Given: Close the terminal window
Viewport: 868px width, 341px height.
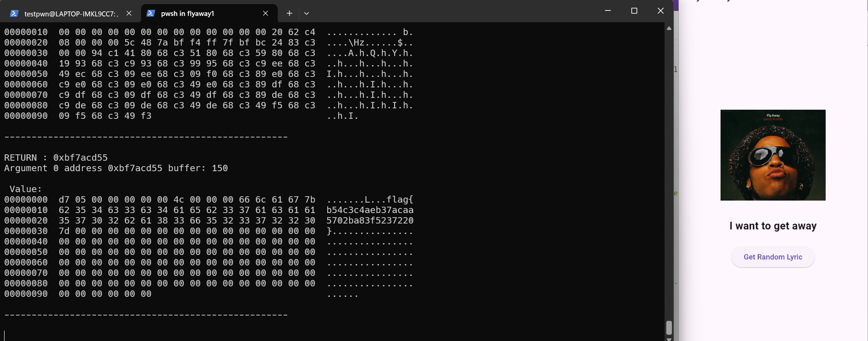Looking at the screenshot, I should click(x=660, y=11).
